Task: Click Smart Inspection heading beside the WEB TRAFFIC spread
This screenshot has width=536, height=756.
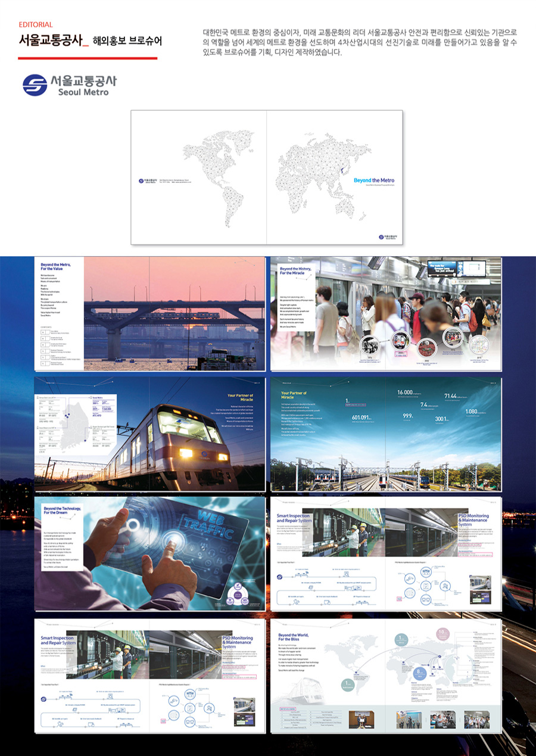Action: (x=294, y=519)
